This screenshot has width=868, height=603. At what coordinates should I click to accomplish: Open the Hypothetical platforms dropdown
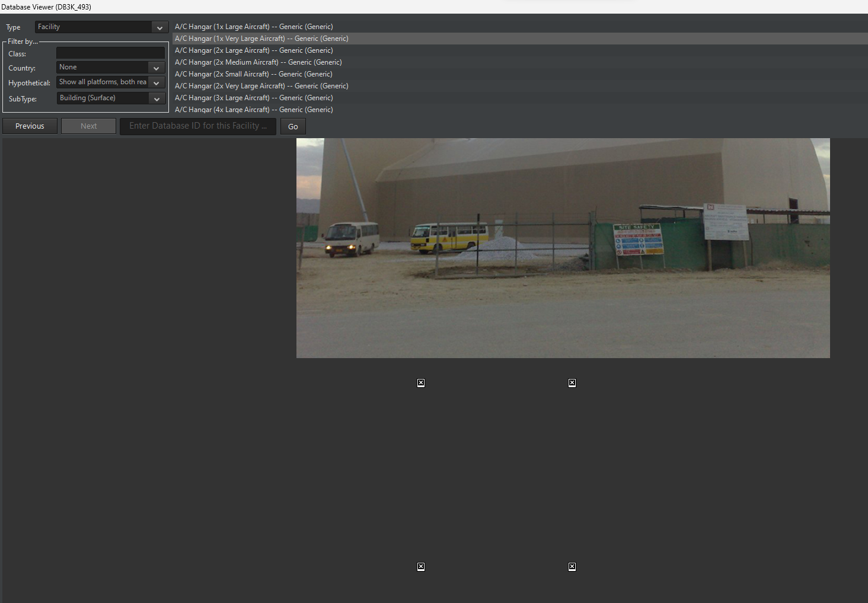point(110,82)
